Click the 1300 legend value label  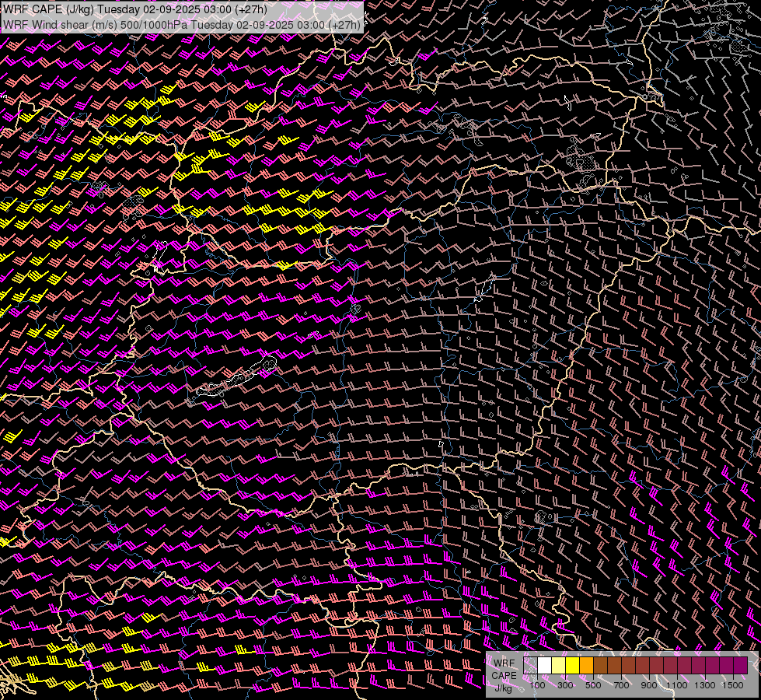pyautogui.click(x=705, y=685)
